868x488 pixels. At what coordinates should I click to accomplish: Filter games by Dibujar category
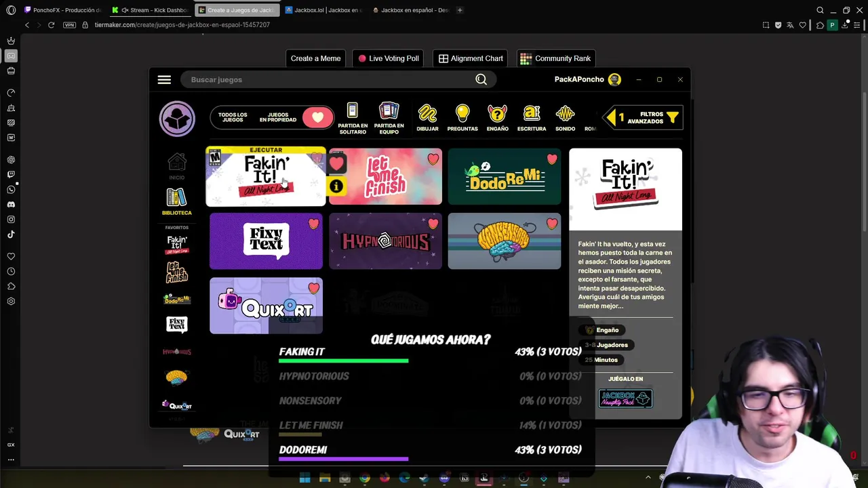(427, 119)
